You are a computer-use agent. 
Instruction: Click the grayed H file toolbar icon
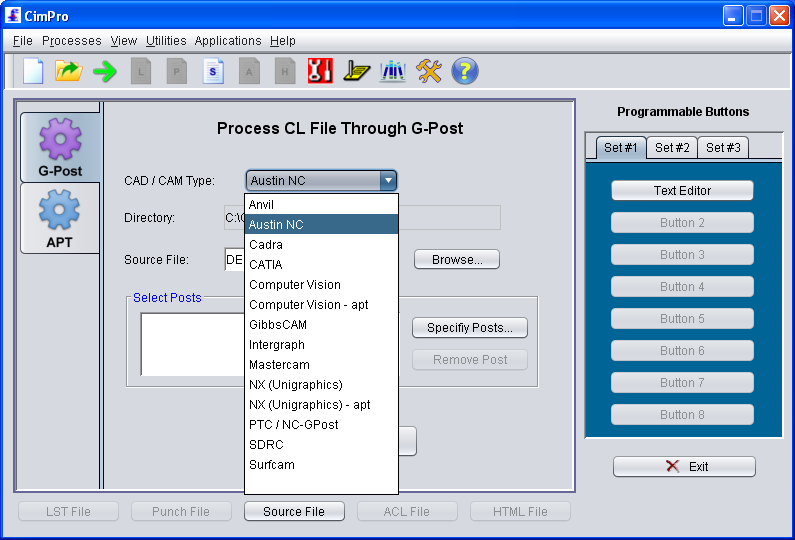click(285, 71)
